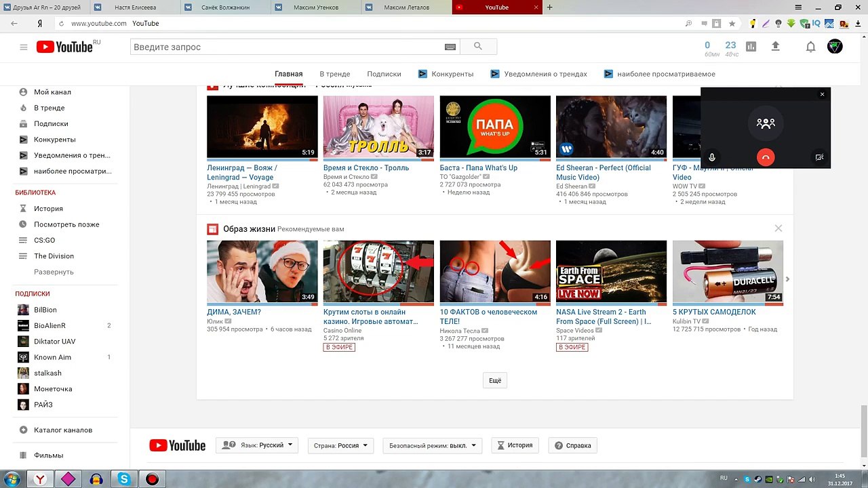Click the on-screen keyboard icon in search box

tap(450, 47)
